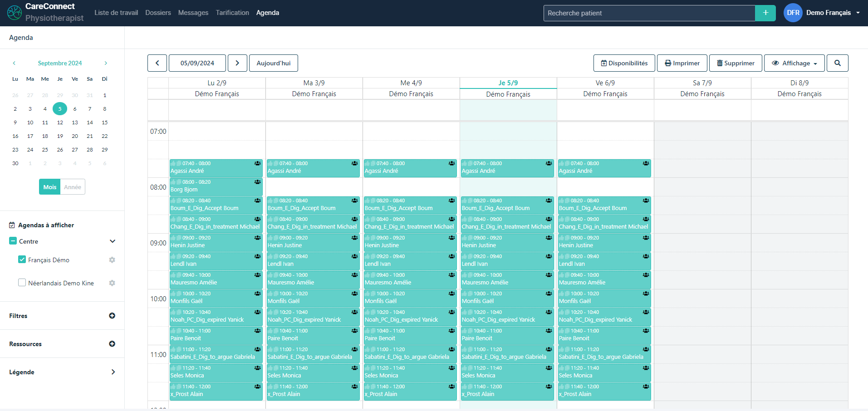The height and width of the screenshot is (411, 868).
Task: Click group icon on Monday 11:00 Sabatini appointment
Action: 258,349
